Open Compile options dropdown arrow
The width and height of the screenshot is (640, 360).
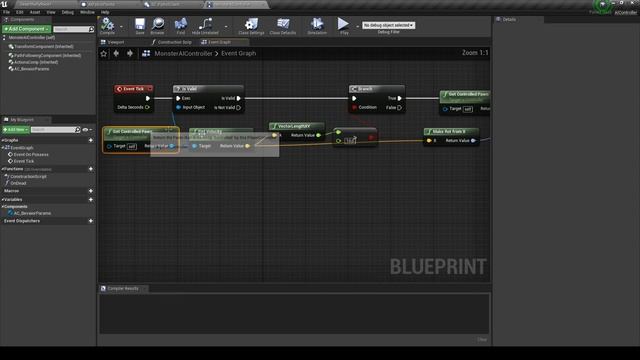(x=121, y=27)
